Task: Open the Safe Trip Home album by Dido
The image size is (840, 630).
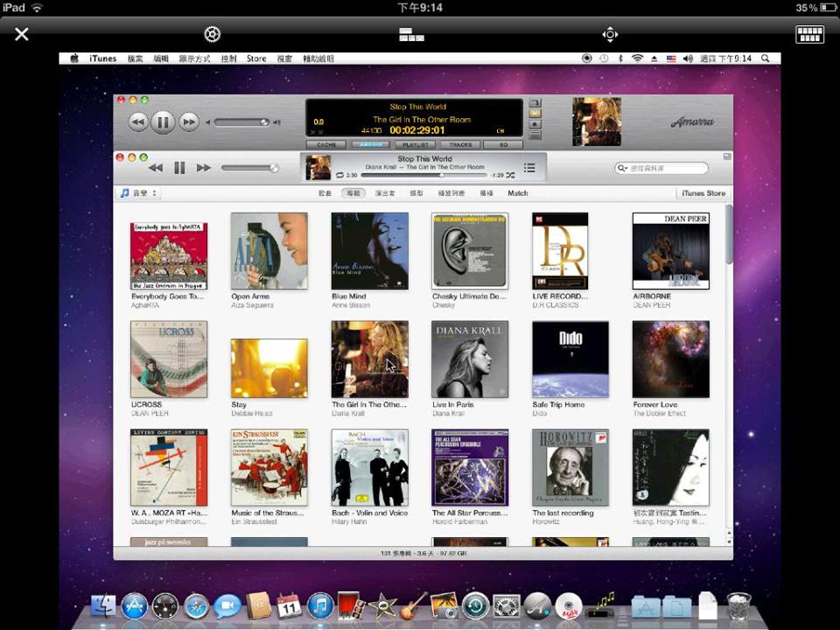Action: click(570, 360)
